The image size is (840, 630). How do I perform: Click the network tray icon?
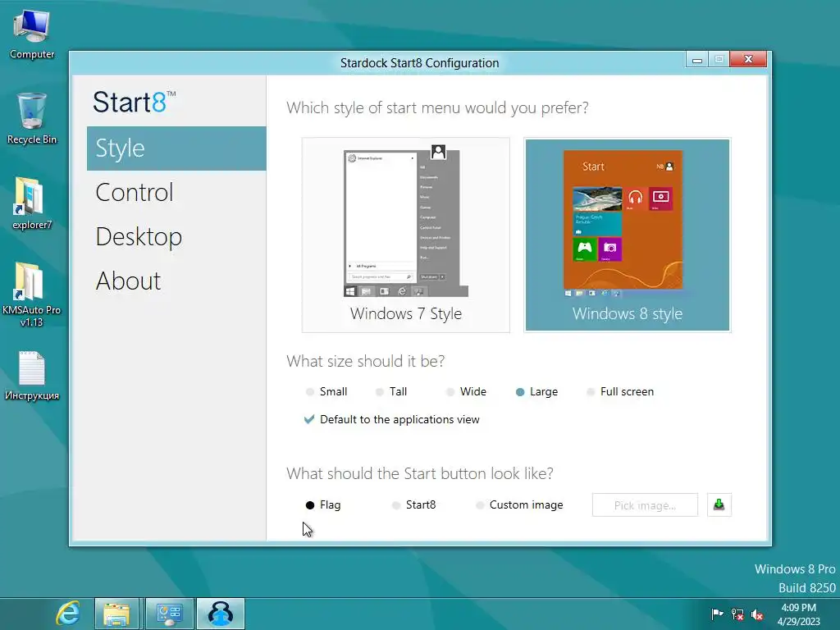coord(737,614)
